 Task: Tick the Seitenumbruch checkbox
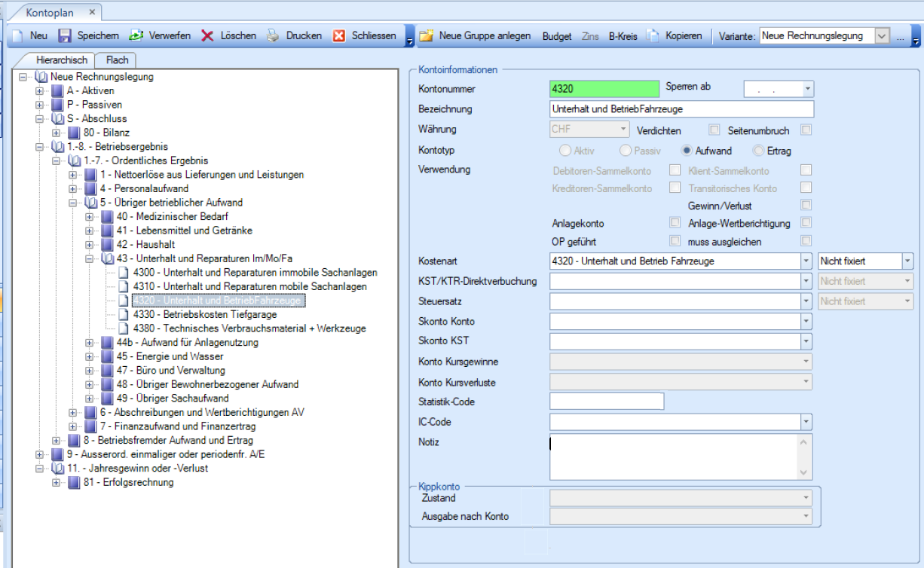[x=806, y=130]
